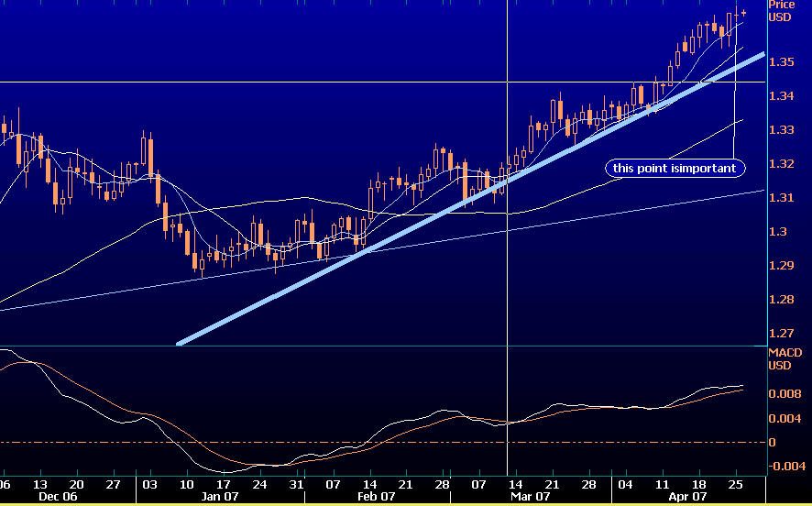
Task: Select the 1.34 price axis label
Action: [782, 96]
